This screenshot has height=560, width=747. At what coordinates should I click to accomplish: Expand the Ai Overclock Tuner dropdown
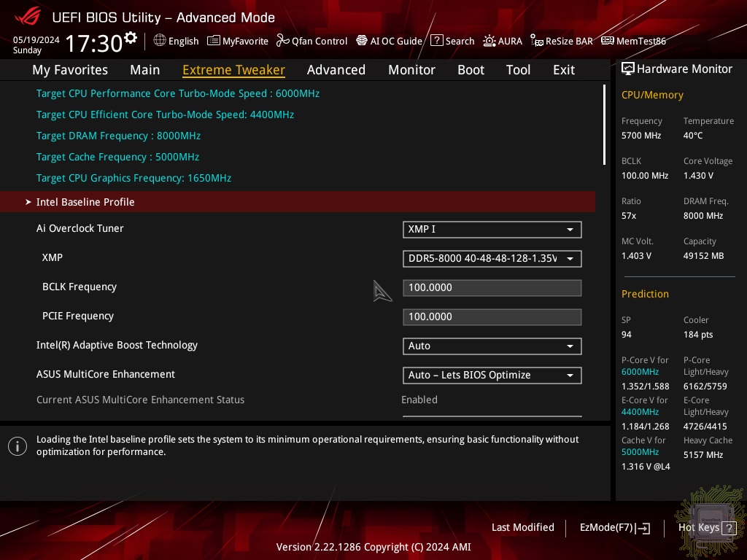[492, 230]
